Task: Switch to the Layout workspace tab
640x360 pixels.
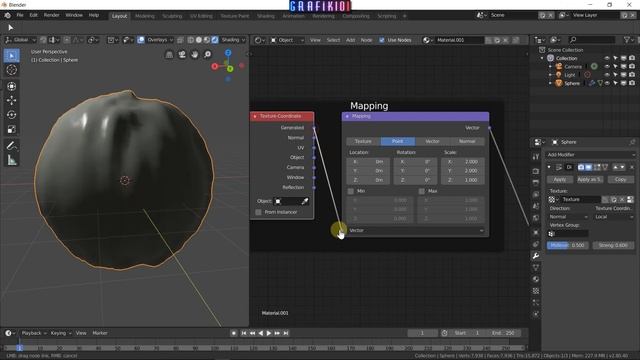Action: [x=120, y=16]
